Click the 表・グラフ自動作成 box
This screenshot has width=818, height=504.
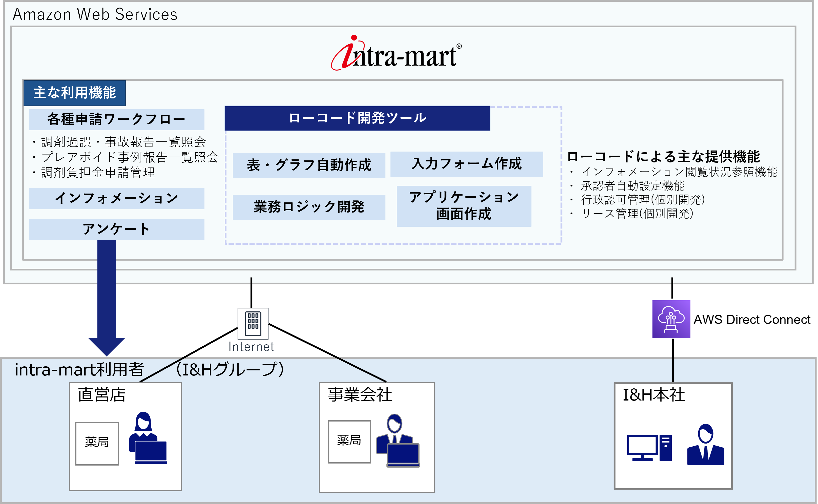click(x=309, y=165)
